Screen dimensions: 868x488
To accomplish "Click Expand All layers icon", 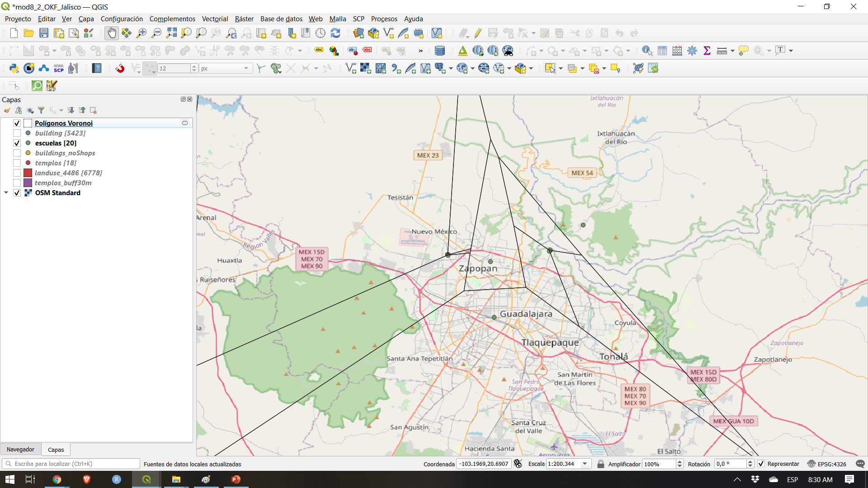I will 71,110.
